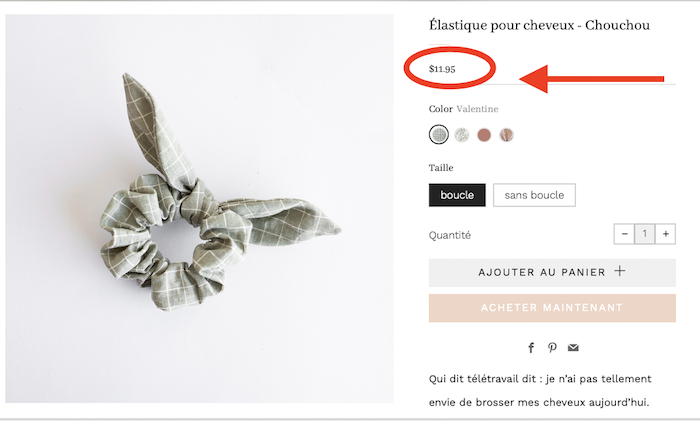This screenshot has width=700, height=421.
Task: Increase quantity with plus button
Action: [665, 234]
